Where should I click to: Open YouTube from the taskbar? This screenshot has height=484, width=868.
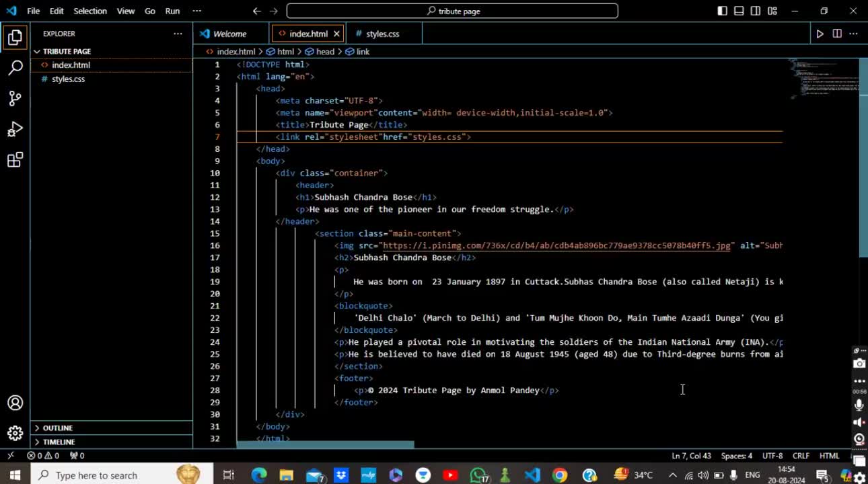(x=450, y=475)
